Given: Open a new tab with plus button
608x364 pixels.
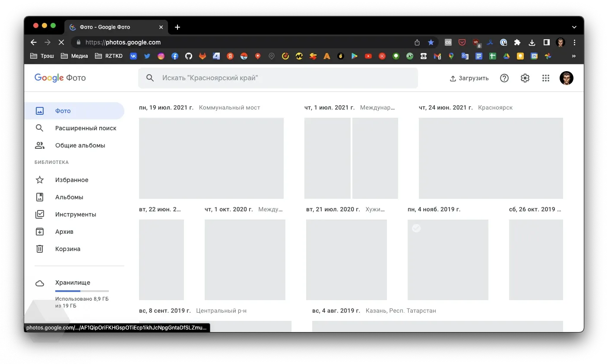Looking at the screenshot, I should (177, 27).
